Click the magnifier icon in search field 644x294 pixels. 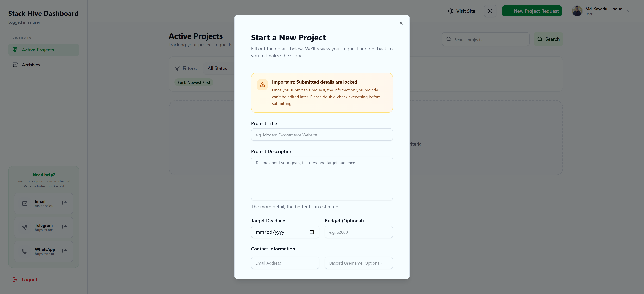pos(449,39)
